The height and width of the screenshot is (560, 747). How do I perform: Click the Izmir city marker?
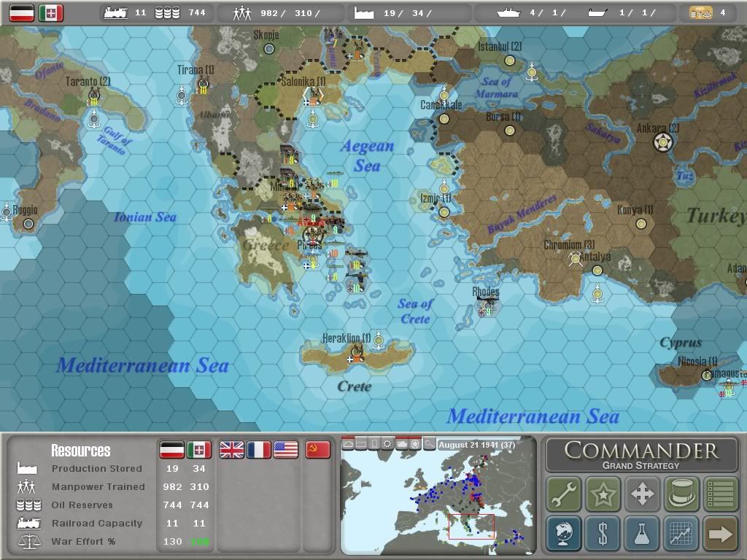(x=444, y=212)
